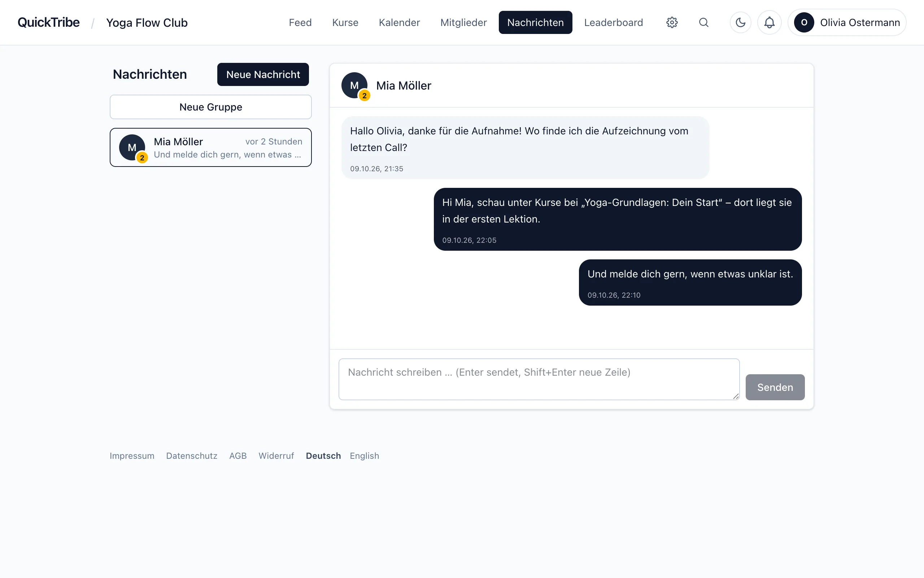The image size is (924, 578).
Task: Open the settings gear icon
Action: [672, 22]
